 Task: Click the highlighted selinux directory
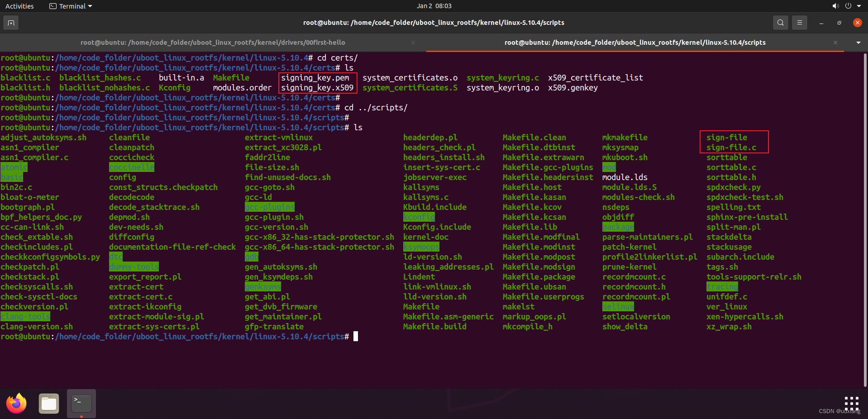click(x=618, y=307)
